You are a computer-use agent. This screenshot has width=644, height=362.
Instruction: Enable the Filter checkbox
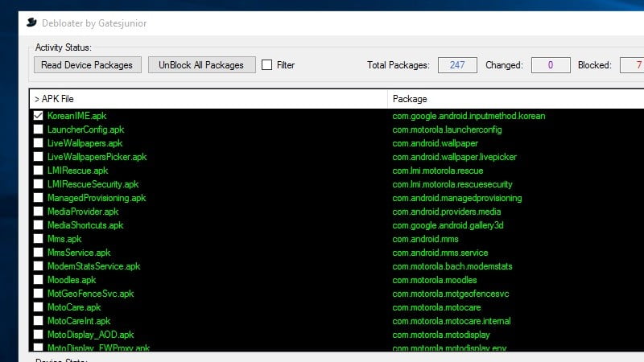coord(267,65)
